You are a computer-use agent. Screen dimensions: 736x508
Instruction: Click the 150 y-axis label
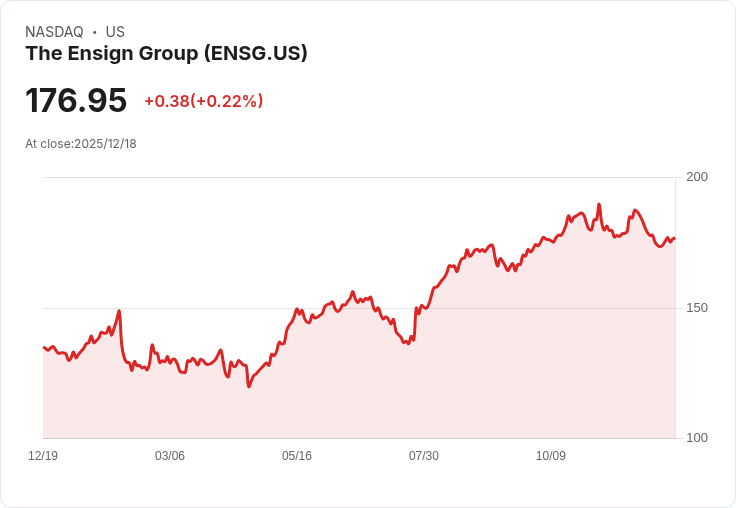(x=697, y=307)
